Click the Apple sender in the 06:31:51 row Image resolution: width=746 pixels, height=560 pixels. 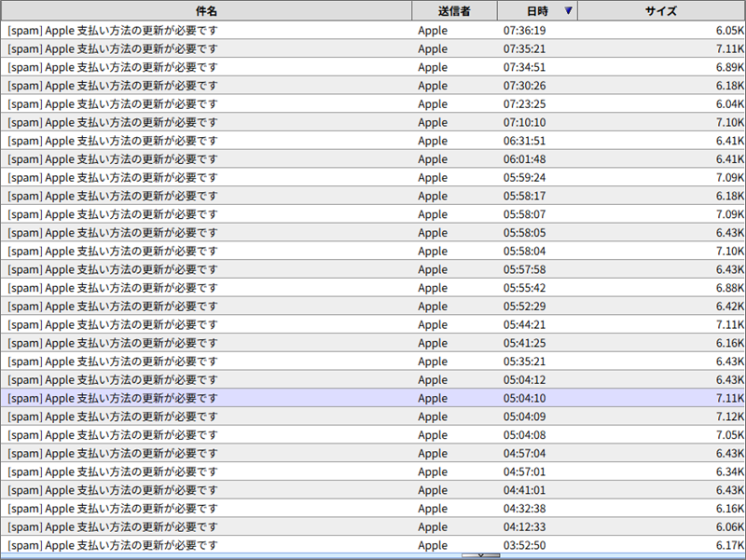(x=433, y=142)
